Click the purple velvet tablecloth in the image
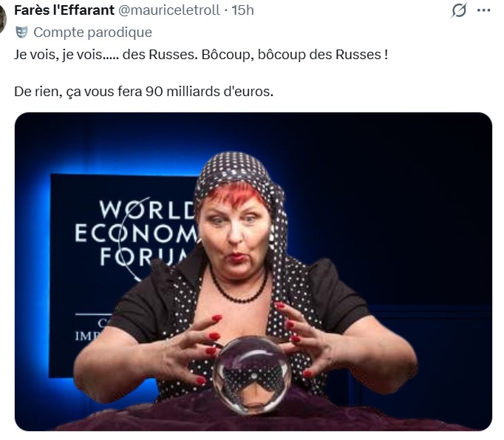Image resolution: width=504 pixels, height=440 pixels. coord(254,415)
